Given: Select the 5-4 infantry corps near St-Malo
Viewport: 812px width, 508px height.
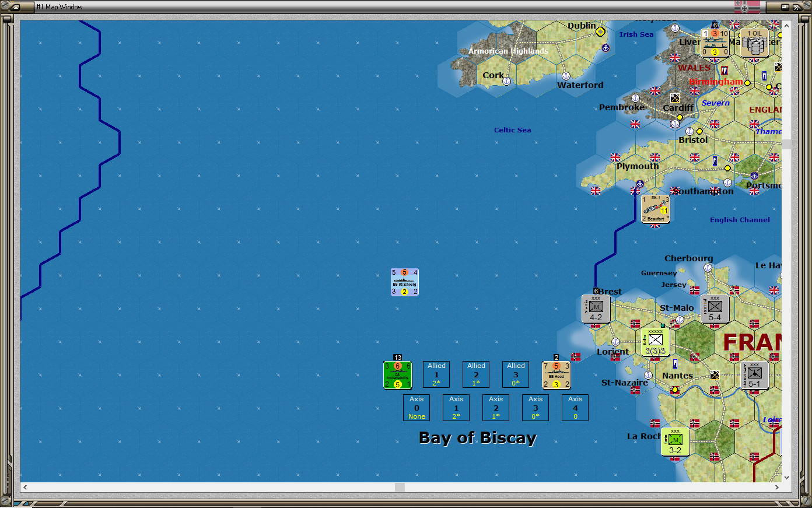Looking at the screenshot, I should click(715, 309).
